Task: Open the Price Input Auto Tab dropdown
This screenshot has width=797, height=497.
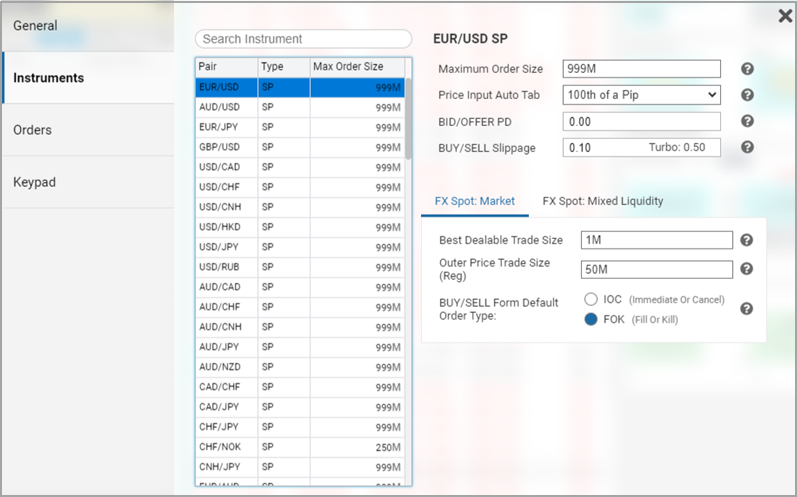Action: click(x=641, y=95)
